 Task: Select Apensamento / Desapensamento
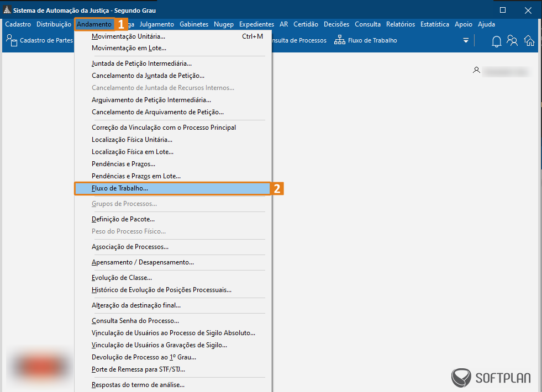pyautogui.click(x=173, y=262)
